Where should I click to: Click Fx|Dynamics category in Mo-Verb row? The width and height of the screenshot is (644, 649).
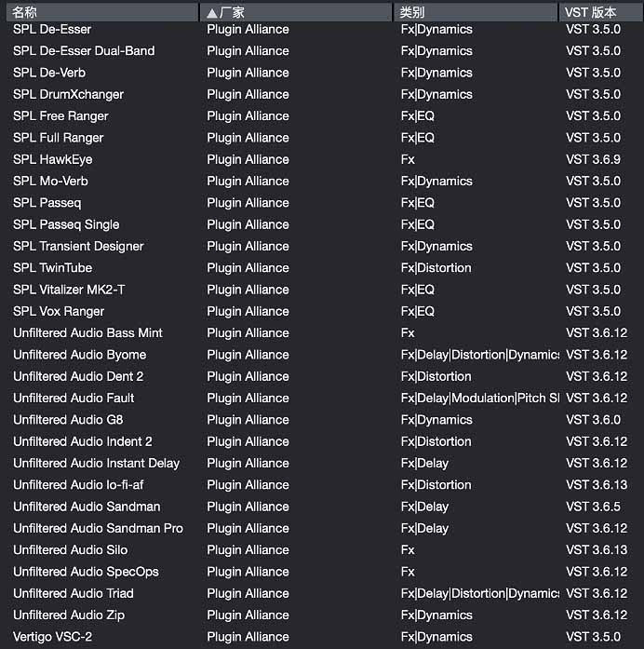(436, 182)
